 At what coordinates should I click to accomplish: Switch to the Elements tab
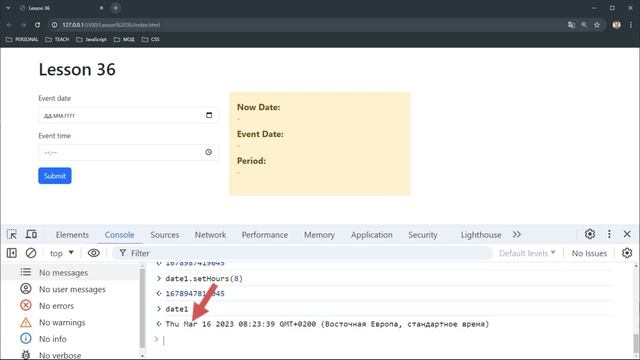pos(72,235)
